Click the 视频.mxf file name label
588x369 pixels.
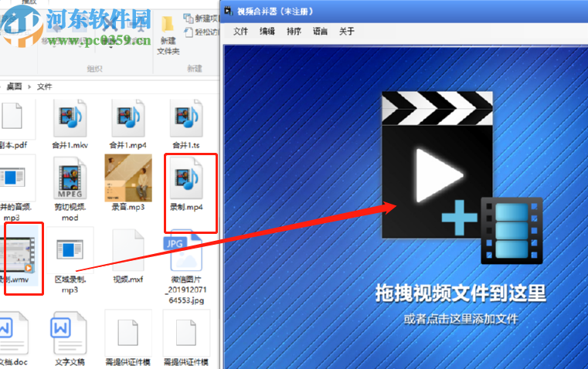(128, 279)
